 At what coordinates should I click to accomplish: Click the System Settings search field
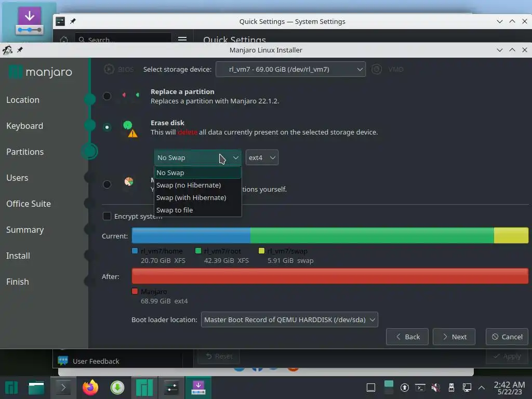tap(123, 38)
